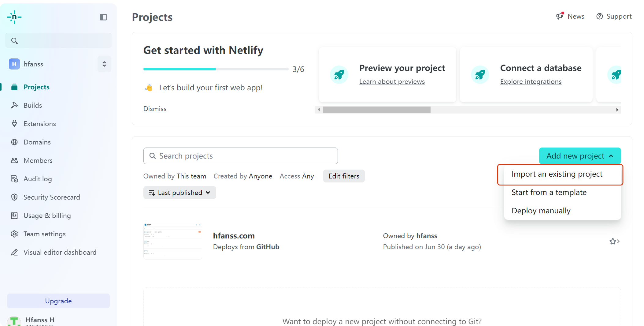Open Extensions in the sidebar
Screen dimensions: 644x326
tap(40, 124)
